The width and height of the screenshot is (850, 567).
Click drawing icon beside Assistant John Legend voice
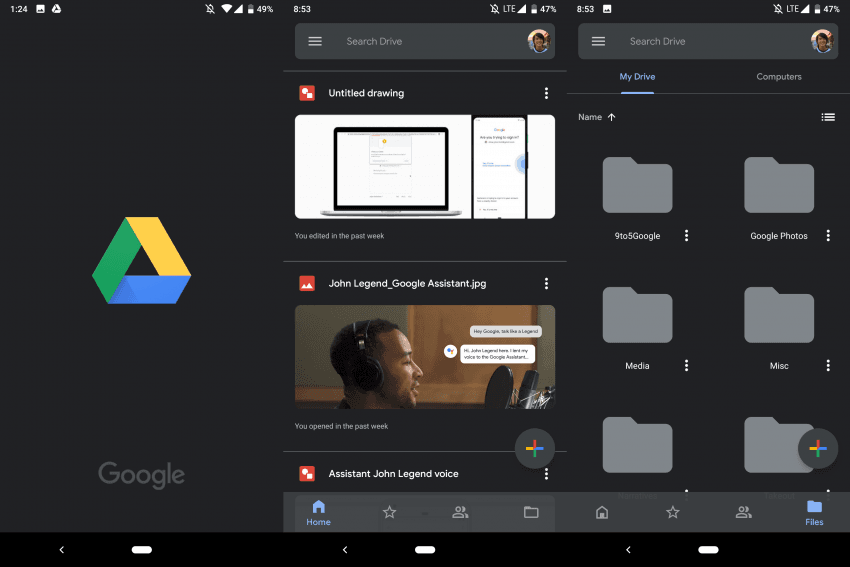coord(307,474)
